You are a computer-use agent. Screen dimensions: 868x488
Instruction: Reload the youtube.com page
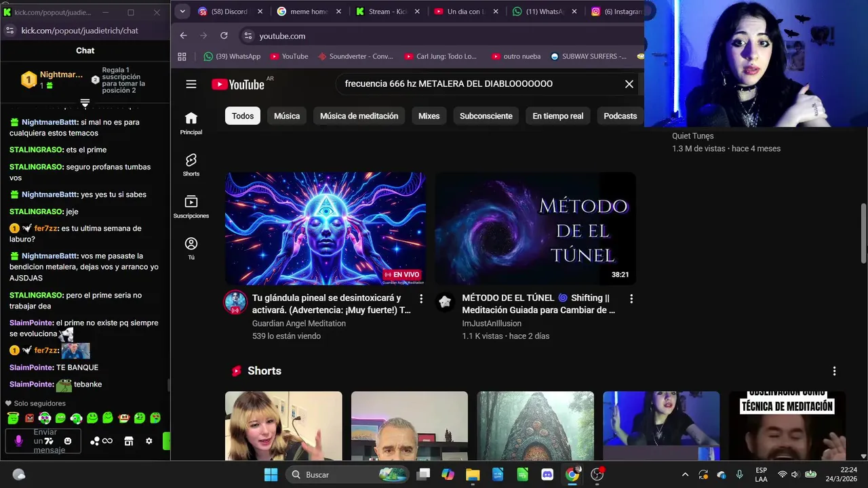click(x=224, y=36)
